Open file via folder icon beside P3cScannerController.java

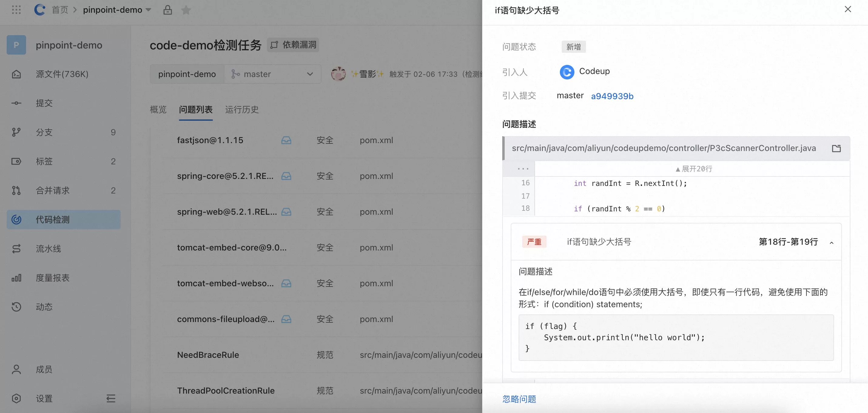point(836,149)
